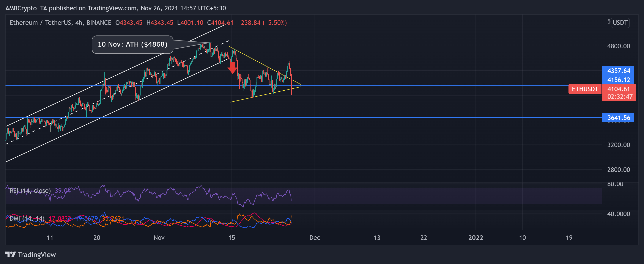Image resolution: width=644 pixels, height=264 pixels.
Task: Click the TradingView wordmark in the footer
Action: [37, 255]
